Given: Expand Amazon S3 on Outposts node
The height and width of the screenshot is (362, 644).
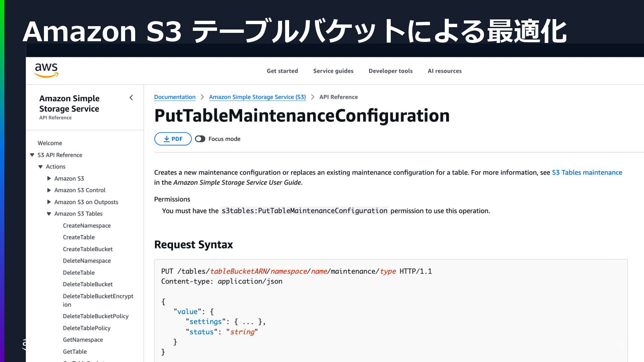Looking at the screenshot, I should tap(49, 202).
